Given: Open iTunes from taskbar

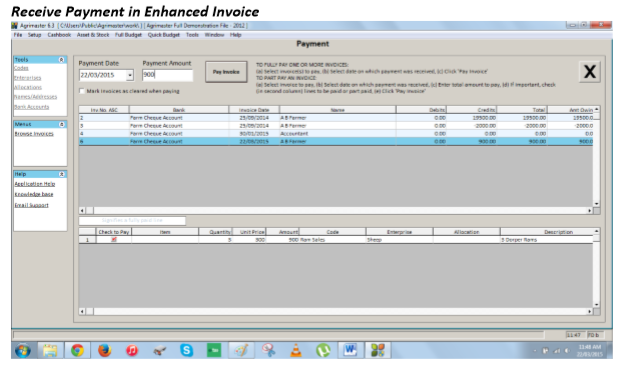Looking at the screenshot, I should tap(132, 351).
